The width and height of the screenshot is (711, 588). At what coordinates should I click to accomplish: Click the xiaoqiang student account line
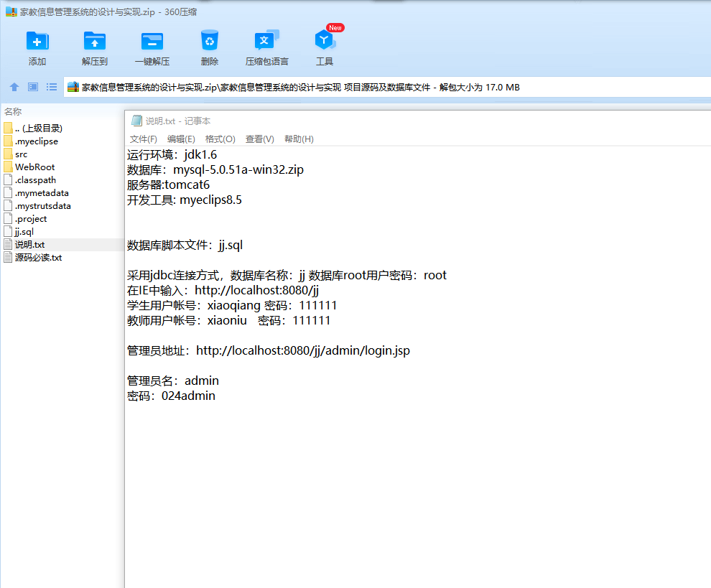click(x=232, y=305)
